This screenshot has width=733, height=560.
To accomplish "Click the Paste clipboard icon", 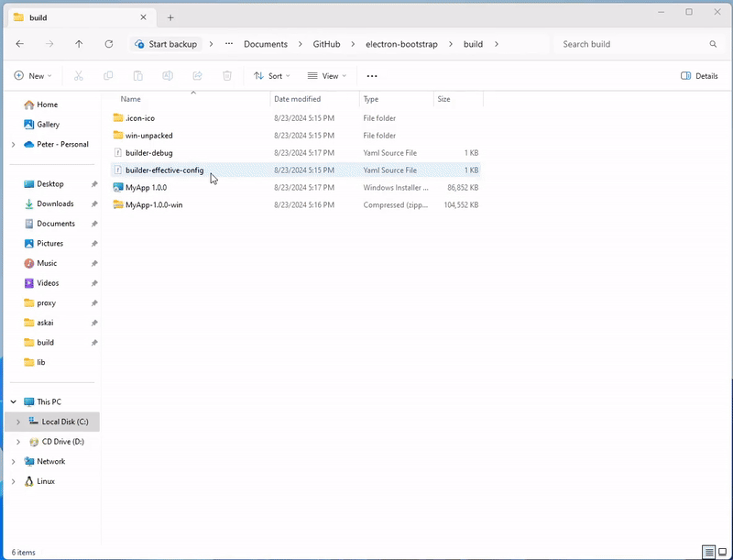I will click(138, 76).
